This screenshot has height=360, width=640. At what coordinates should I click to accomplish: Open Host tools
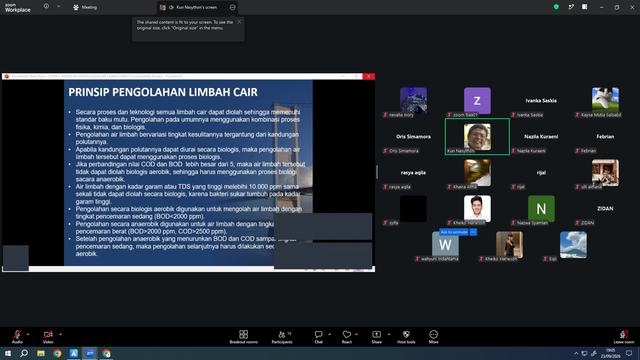pyautogui.click(x=406, y=337)
